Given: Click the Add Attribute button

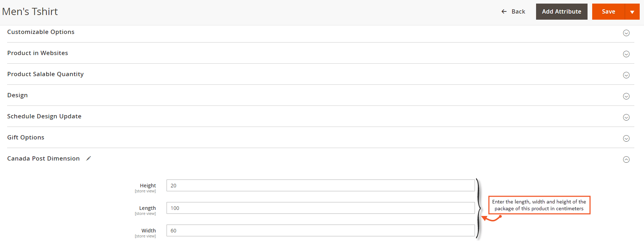Looking at the screenshot, I should pyautogui.click(x=561, y=12).
